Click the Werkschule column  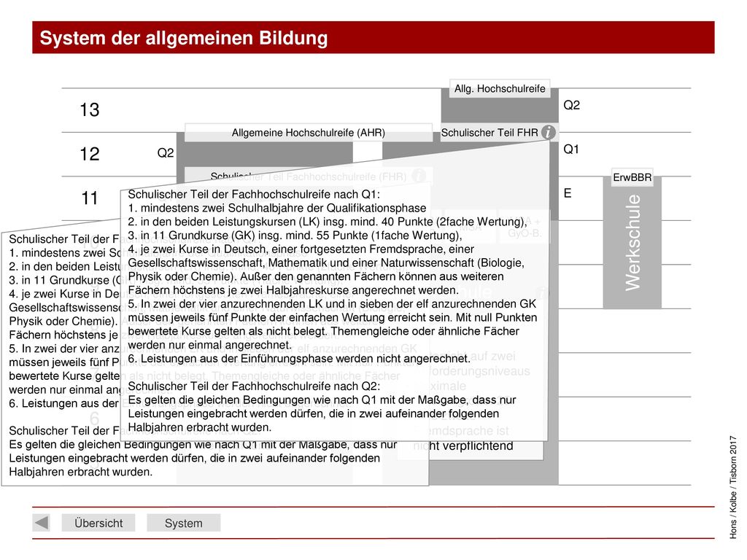(632, 242)
